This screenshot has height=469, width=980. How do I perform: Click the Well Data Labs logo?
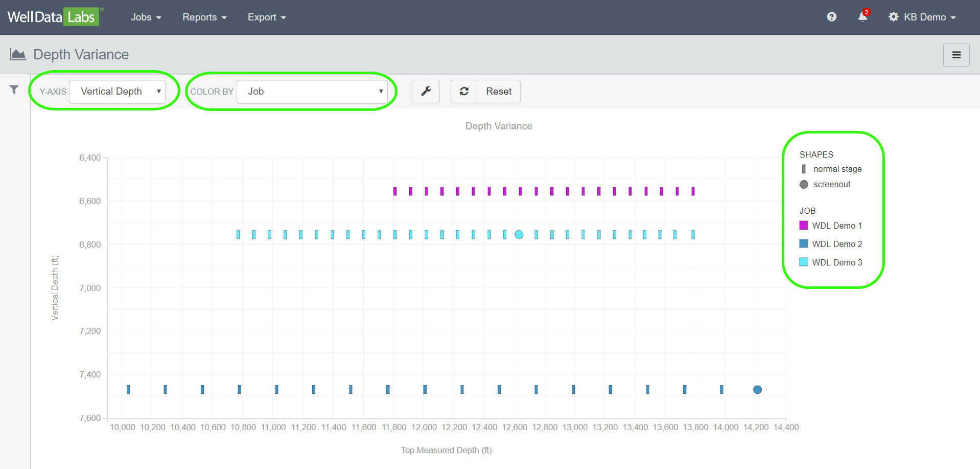tap(53, 17)
